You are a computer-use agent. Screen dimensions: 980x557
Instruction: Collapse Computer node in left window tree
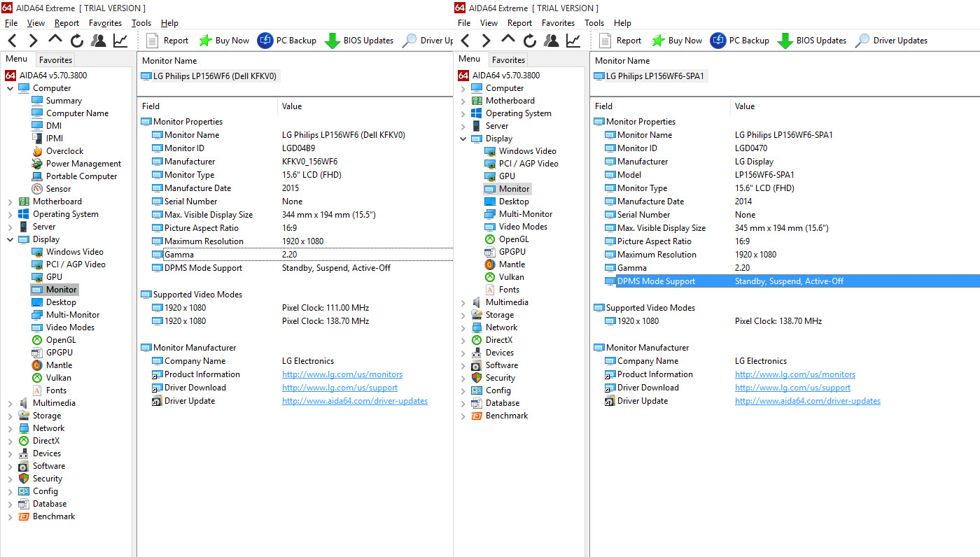click(10, 88)
